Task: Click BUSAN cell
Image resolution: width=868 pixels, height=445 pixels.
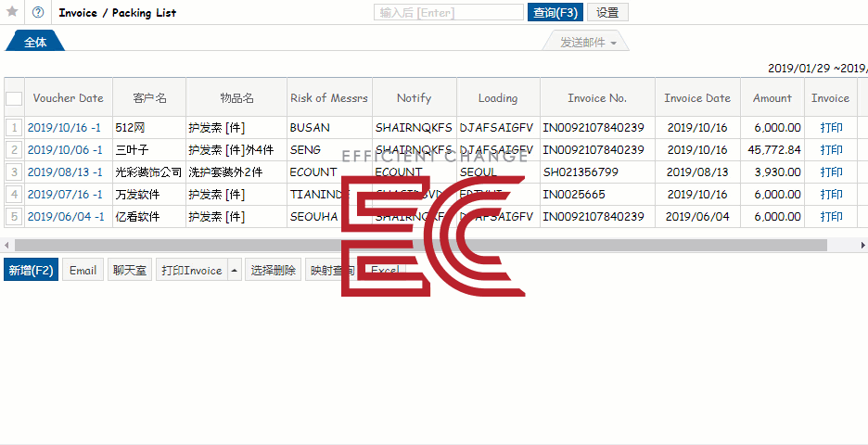Action: 329,128
